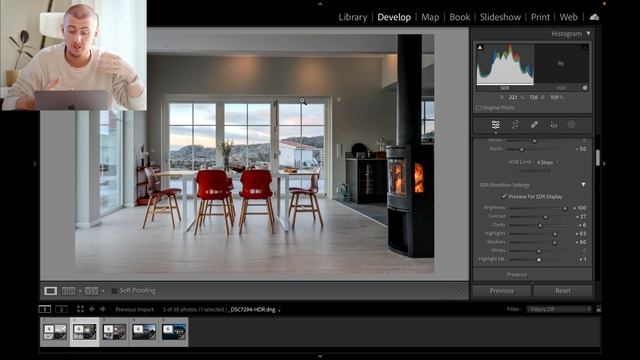Open toolbar content menu arrow
This screenshot has height=360, width=640.
[461, 291]
